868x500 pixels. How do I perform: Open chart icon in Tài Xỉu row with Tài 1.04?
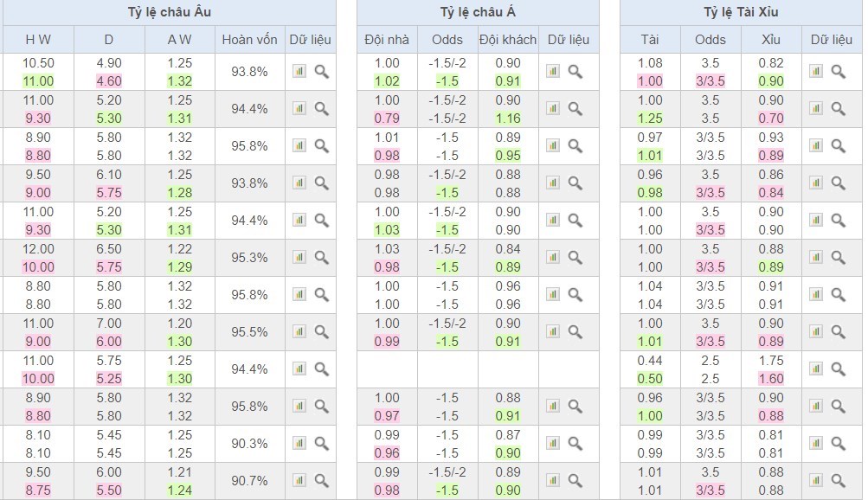click(x=815, y=295)
